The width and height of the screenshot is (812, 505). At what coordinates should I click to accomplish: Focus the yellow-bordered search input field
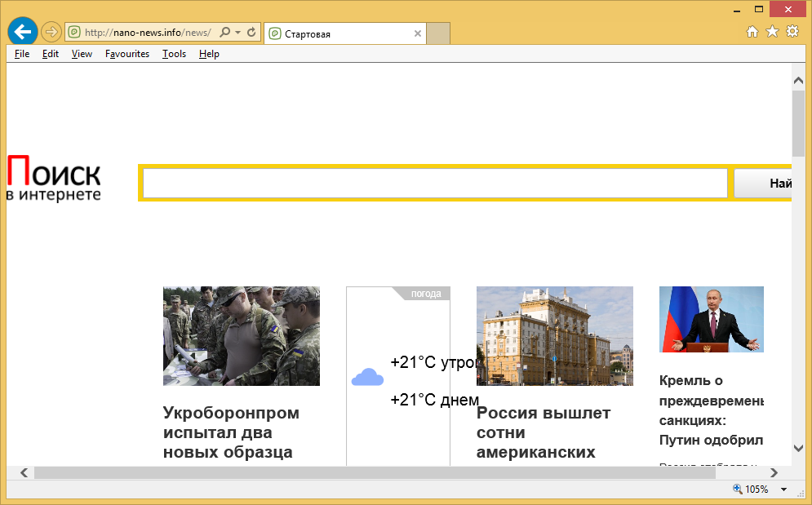tap(435, 183)
